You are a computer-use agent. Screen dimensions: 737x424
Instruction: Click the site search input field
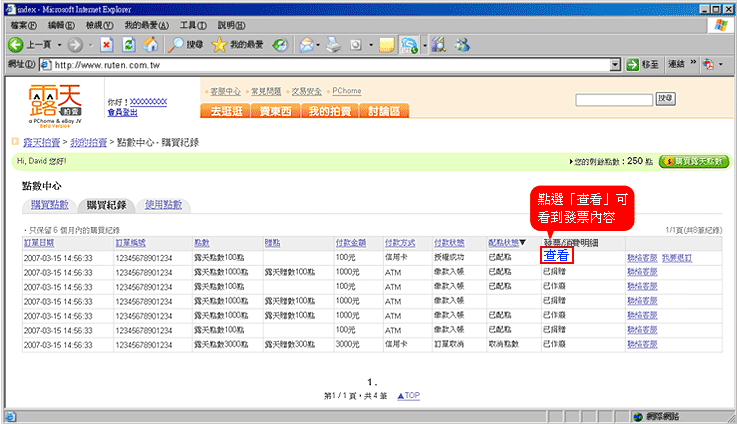point(614,99)
